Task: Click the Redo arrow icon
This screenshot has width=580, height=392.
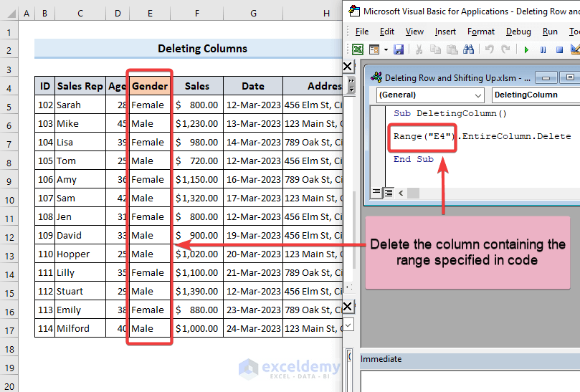Action: 505,49
